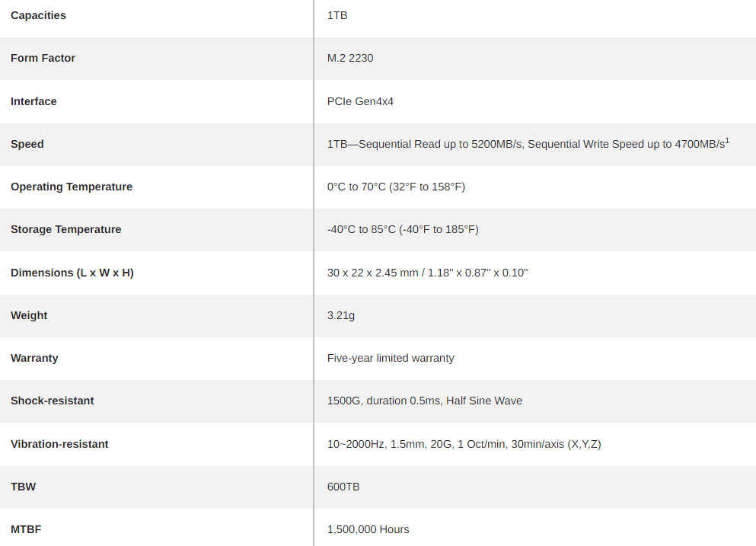Click the Shock-resistant row label
The image size is (756, 546).
click(x=52, y=401)
